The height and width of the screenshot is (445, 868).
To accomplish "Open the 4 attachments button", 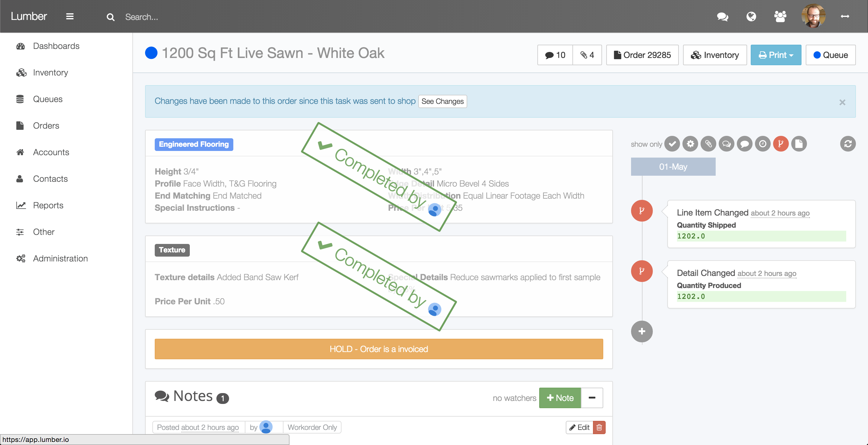I will click(x=587, y=55).
